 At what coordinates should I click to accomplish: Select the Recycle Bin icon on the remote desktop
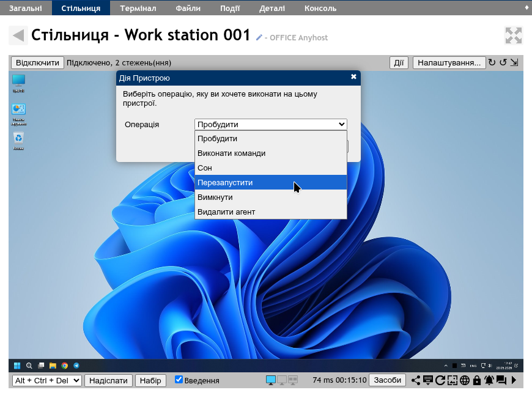point(18,141)
